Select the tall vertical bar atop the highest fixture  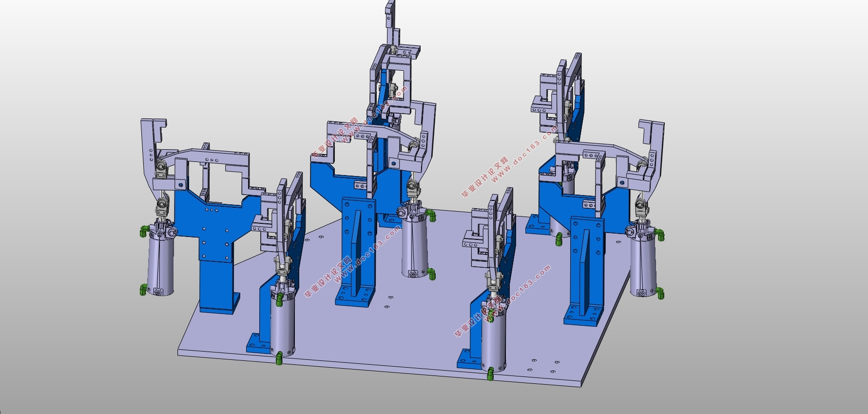point(391,23)
